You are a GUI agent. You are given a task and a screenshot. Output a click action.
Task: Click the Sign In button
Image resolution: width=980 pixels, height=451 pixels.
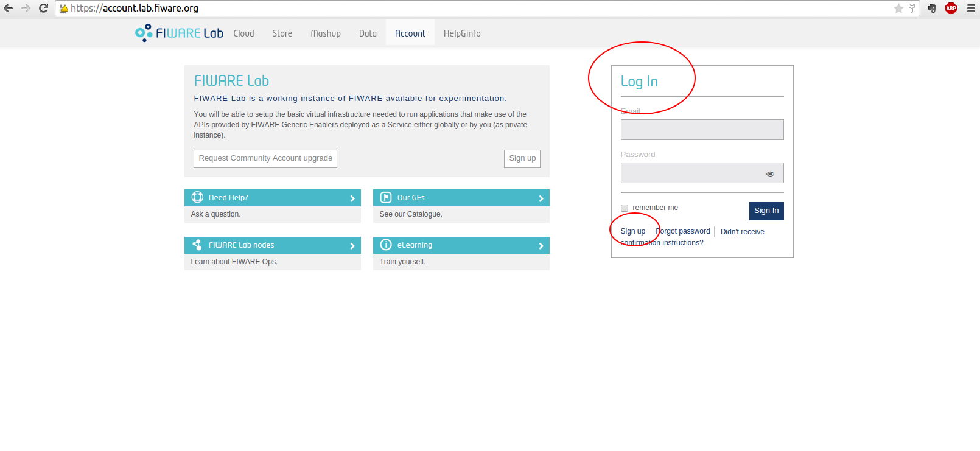[x=766, y=211]
